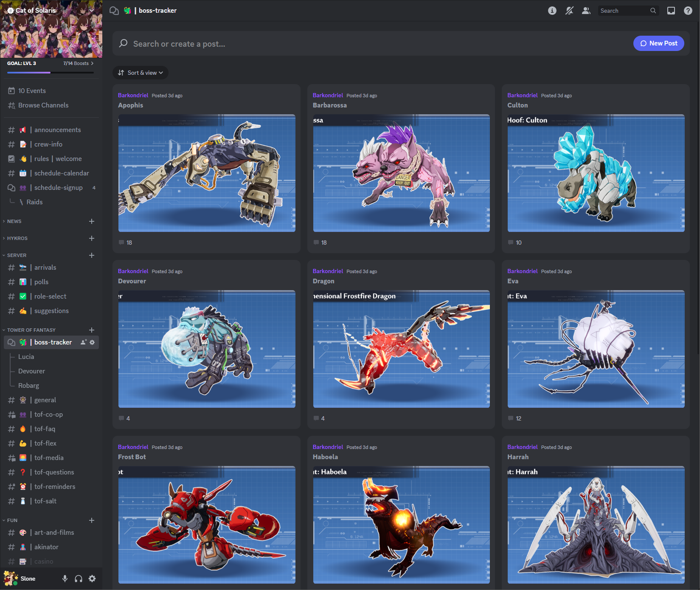
Task: Open the role-select channel
Action: [51, 296]
